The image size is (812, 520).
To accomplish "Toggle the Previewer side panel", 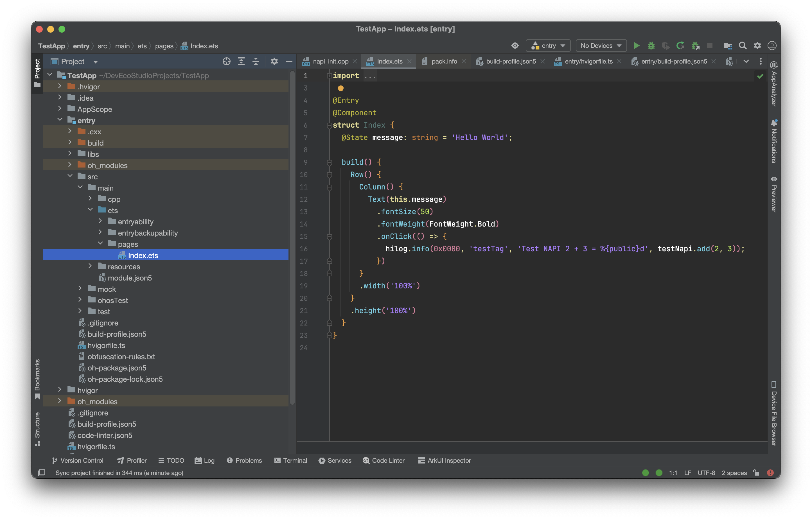I will coord(773,194).
